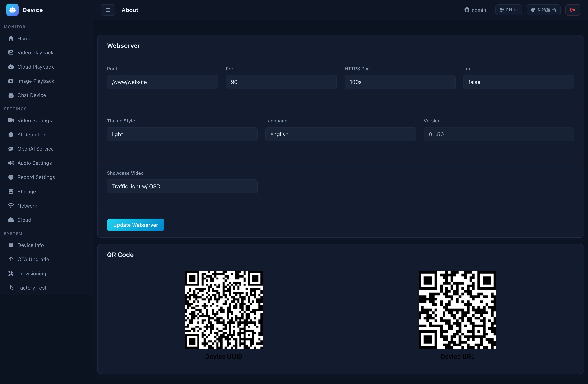Click the Showcase Video field

(x=182, y=186)
